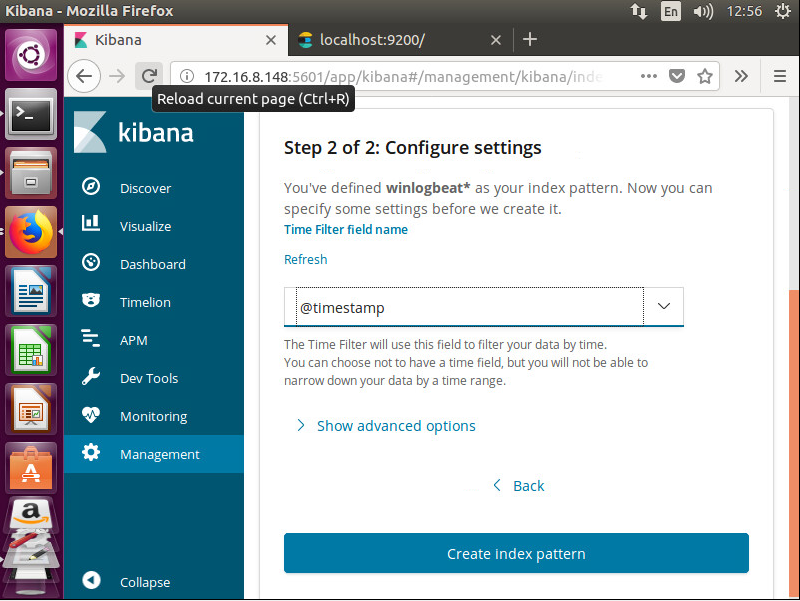Switch to the Kibana browser tab
Image resolution: width=800 pixels, height=601 pixels.
click(176, 40)
